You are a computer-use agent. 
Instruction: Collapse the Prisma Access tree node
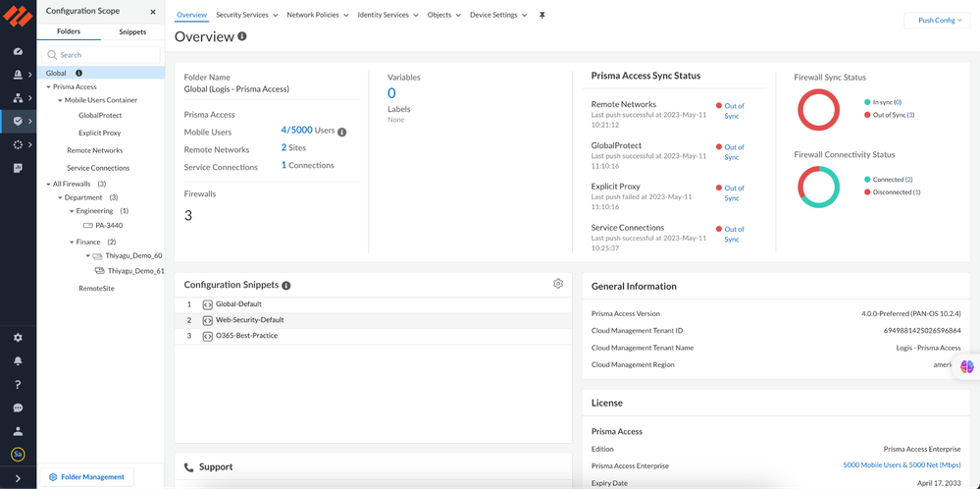[x=48, y=86]
